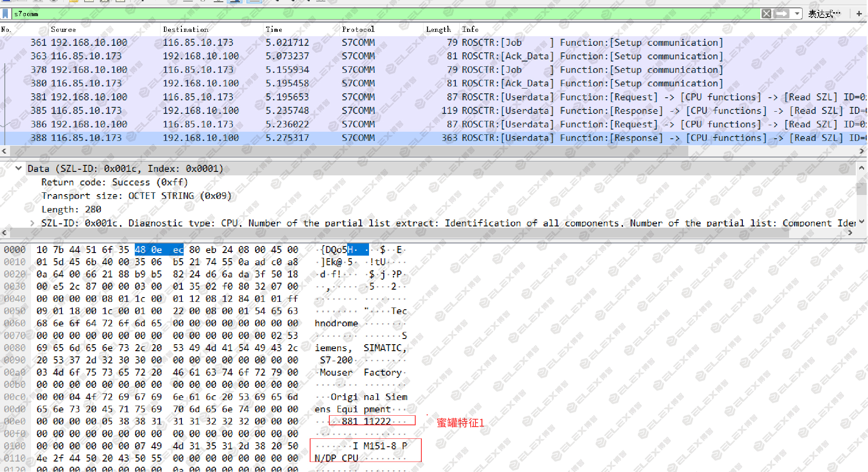The height and width of the screenshot is (472, 868).
Task: Select the Return code Success field
Action: click(114, 182)
